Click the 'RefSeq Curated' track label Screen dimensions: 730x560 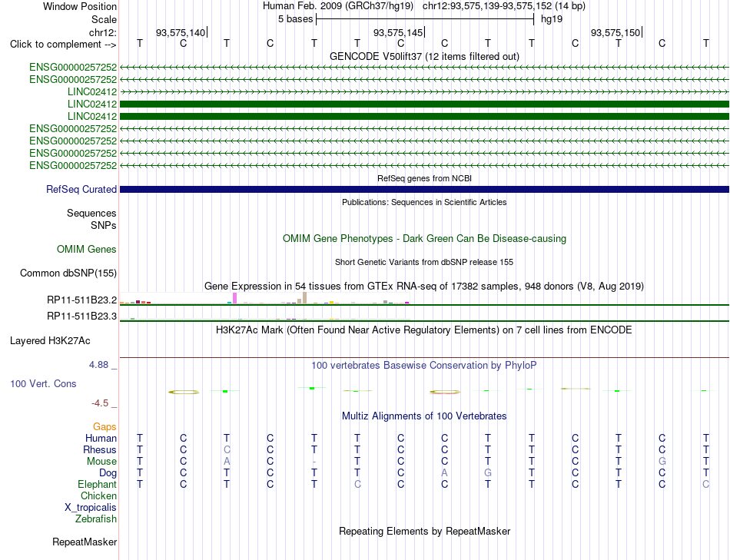(81, 190)
